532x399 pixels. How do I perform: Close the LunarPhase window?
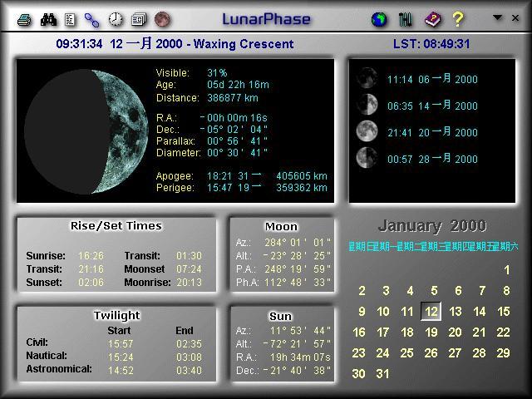click(515, 18)
